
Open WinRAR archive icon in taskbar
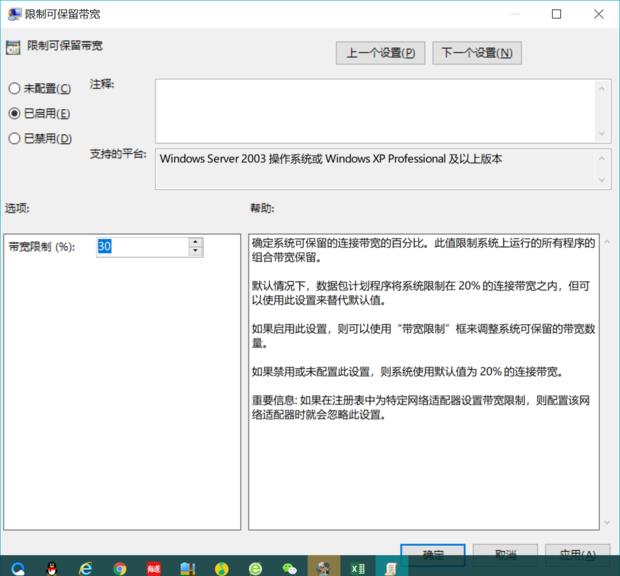coord(187,568)
